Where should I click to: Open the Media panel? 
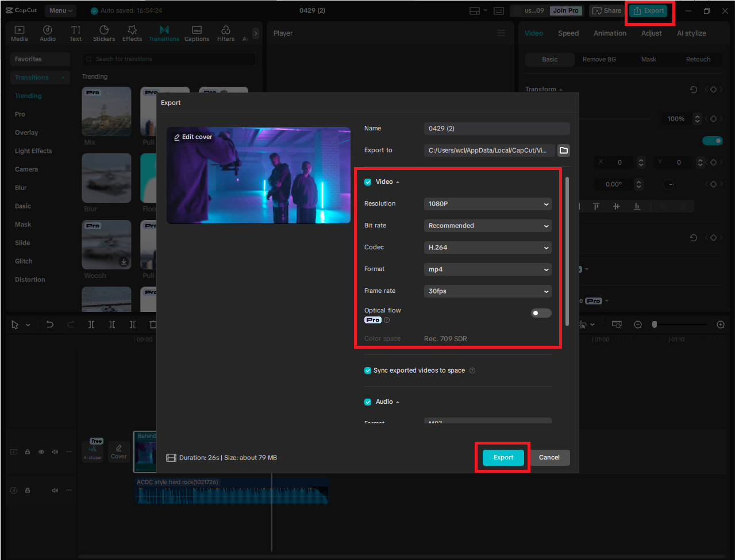(x=20, y=33)
